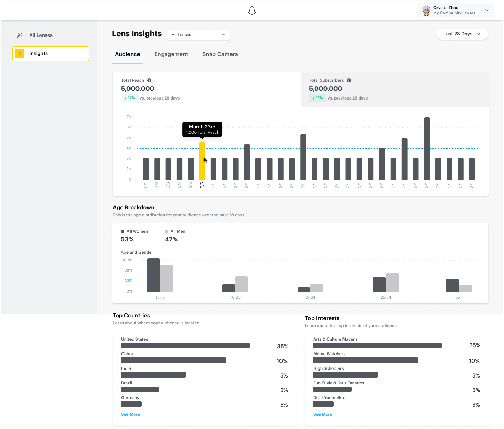Expand the My Community Lenses account chevron
The width and height of the screenshot is (504, 429).
tap(486, 10)
